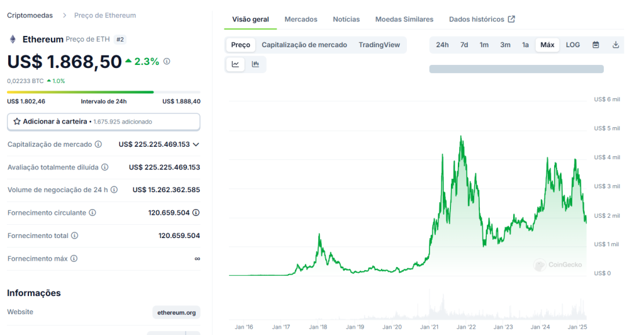Click the download chart data icon

616,45
